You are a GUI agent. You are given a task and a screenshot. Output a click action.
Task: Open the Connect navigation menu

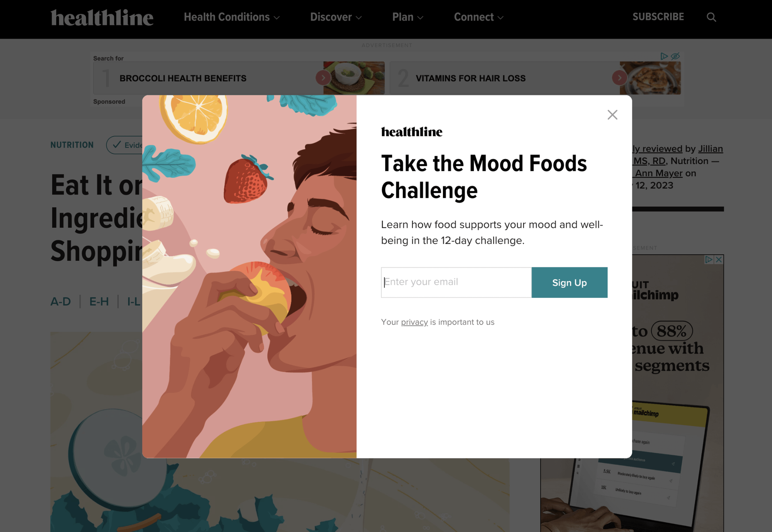[x=478, y=17]
